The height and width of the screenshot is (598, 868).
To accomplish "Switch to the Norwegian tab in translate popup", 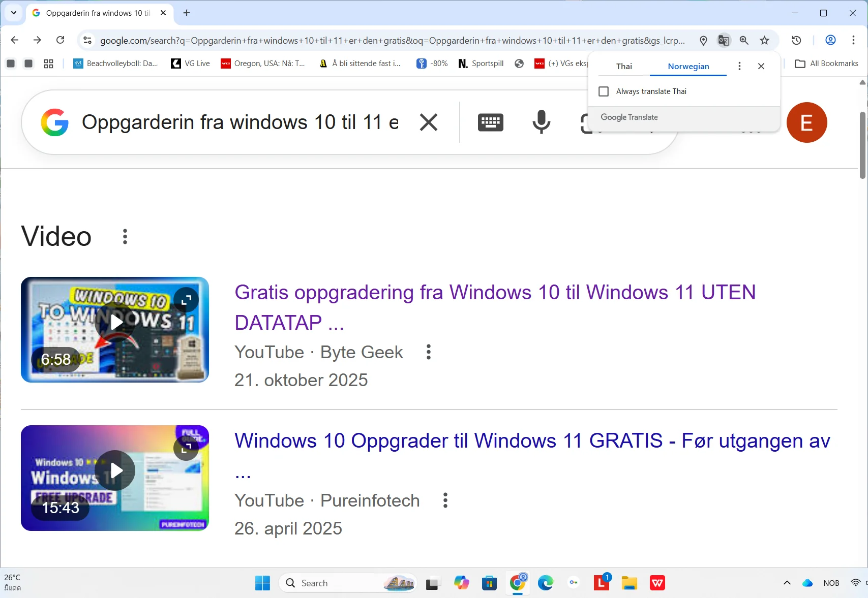I will 688,66.
